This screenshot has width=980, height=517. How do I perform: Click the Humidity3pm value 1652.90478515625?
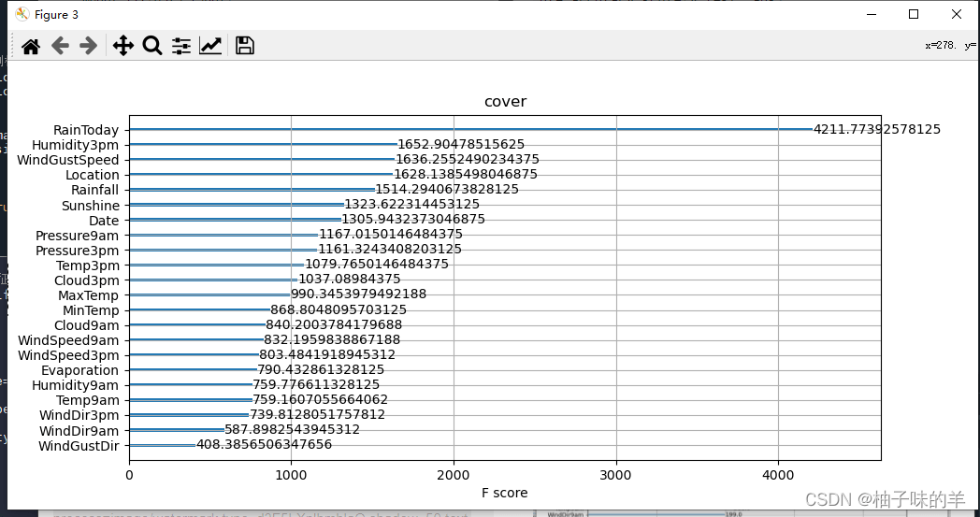click(461, 145)
